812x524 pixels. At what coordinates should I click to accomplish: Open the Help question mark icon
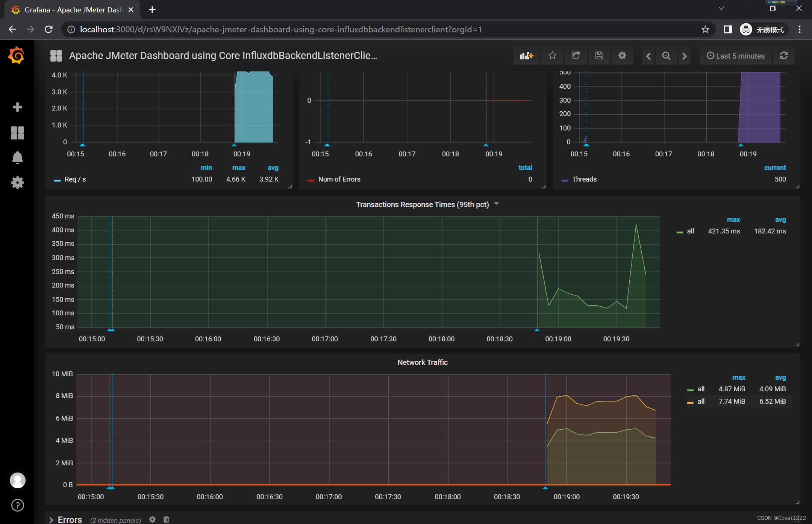coord(17,505)
